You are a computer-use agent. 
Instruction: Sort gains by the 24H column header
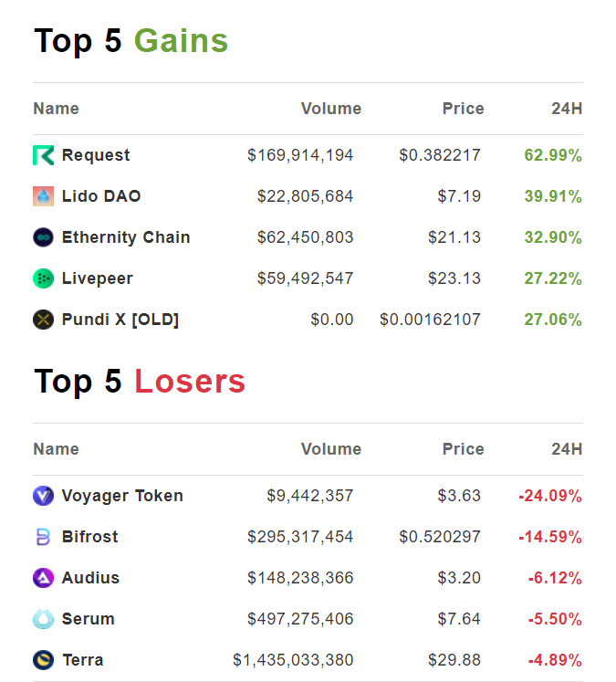[567, 109]
